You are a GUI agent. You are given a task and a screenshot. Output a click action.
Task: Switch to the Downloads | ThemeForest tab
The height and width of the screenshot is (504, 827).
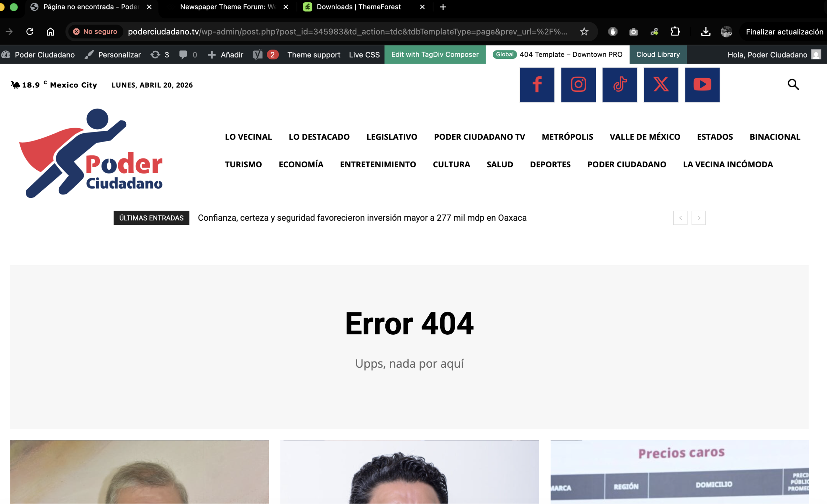359,7
